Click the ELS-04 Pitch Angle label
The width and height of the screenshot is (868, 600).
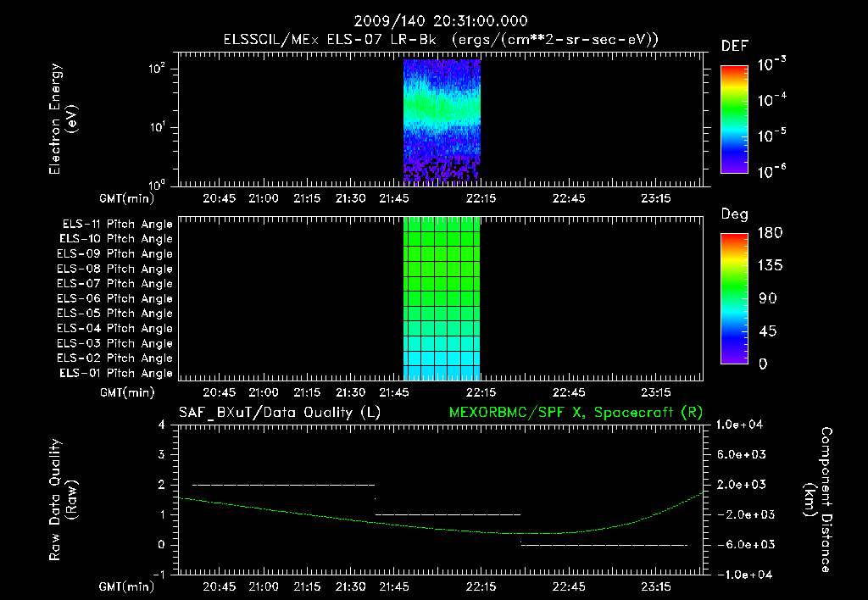pyautogui.click(x=114, y=328)
